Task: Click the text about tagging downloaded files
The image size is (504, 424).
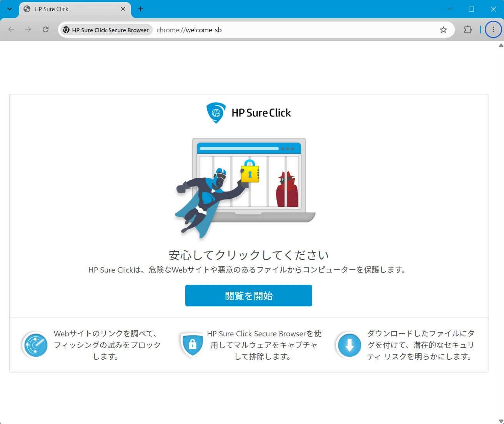Action: pyautogui.click(x=421, y=345)
